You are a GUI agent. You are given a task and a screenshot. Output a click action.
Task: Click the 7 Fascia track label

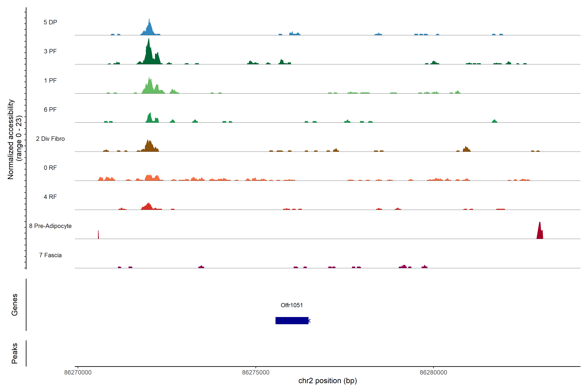50,255
